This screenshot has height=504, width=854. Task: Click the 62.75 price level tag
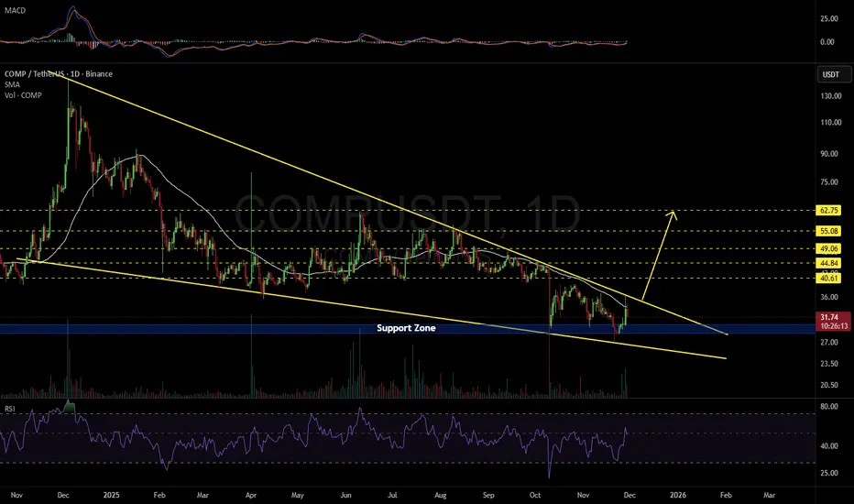coord(828,211)
